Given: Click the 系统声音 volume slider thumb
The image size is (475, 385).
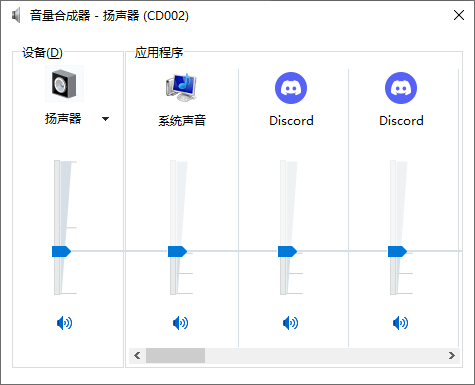Looking at the screenshot, I should tap(177, 251).
